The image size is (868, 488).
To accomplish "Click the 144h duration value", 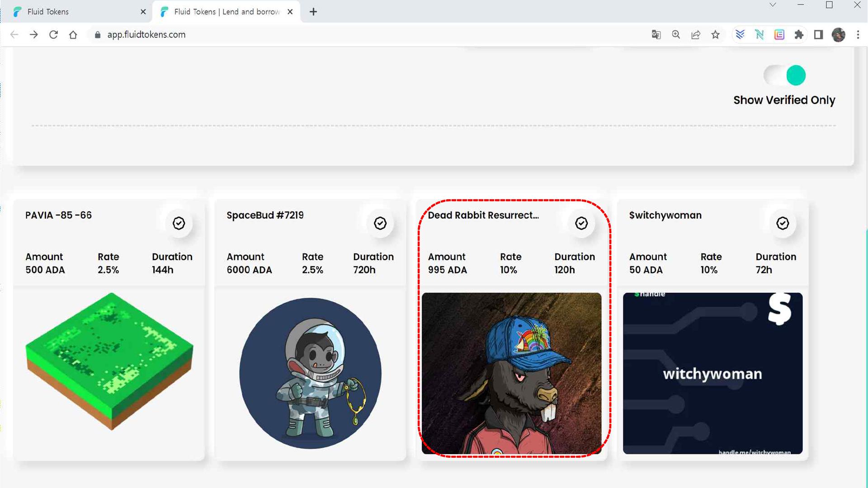I will pyautogui.click(x=163, y=270).
